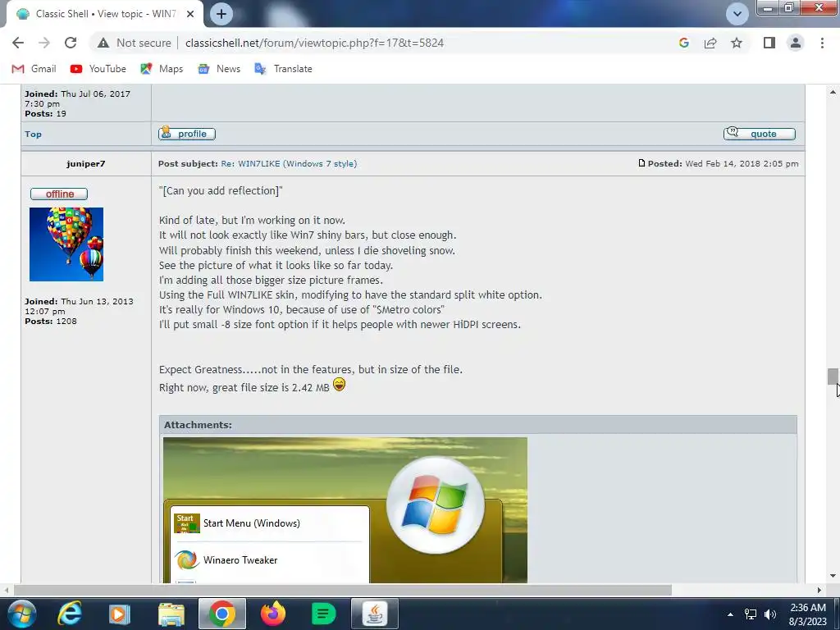The image size is (840, 630).
Task: Share this page via share icon
Action: [710, 43]
